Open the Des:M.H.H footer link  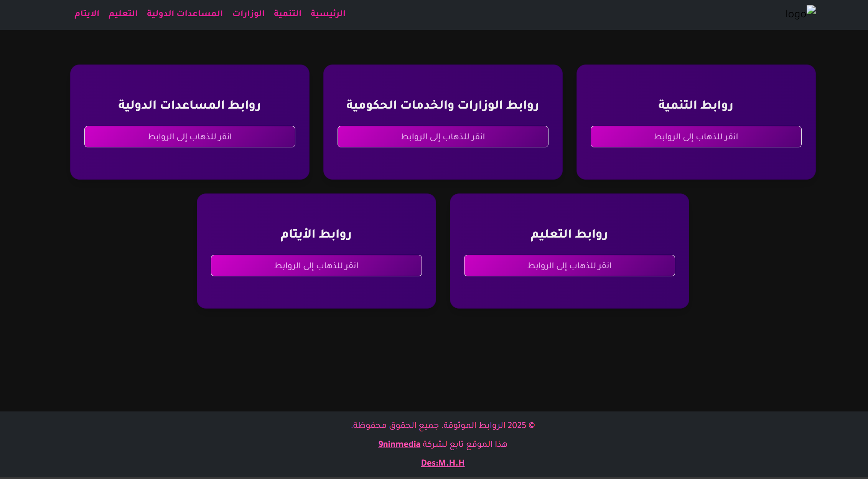[x=443, y=463]
